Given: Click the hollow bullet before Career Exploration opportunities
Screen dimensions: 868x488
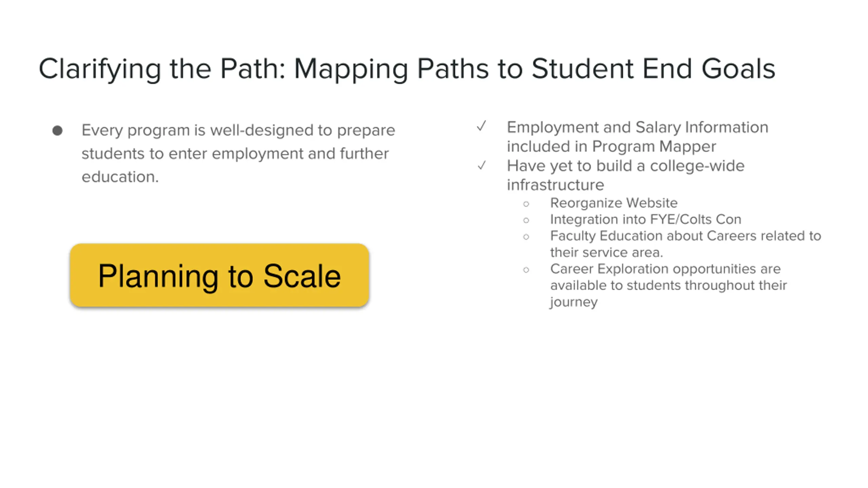Looking at the screenshot, I should pos(526,270).
